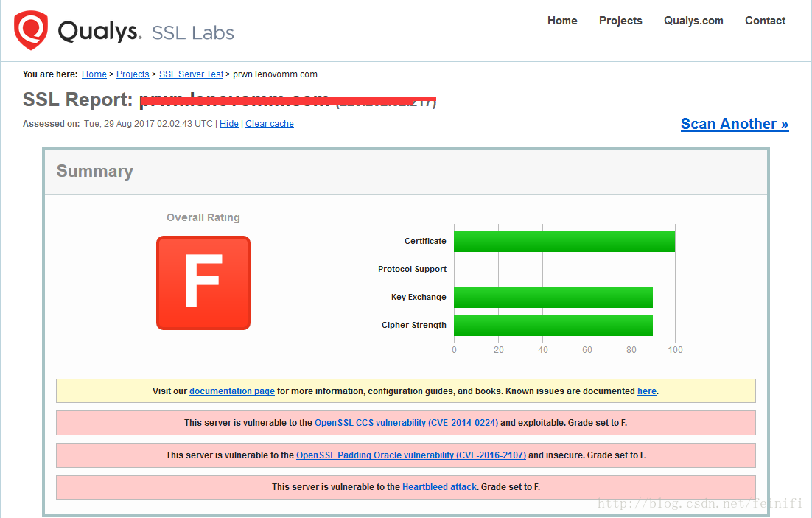Open the documentation page link
812x518 pixels.
tap(232, 391)
